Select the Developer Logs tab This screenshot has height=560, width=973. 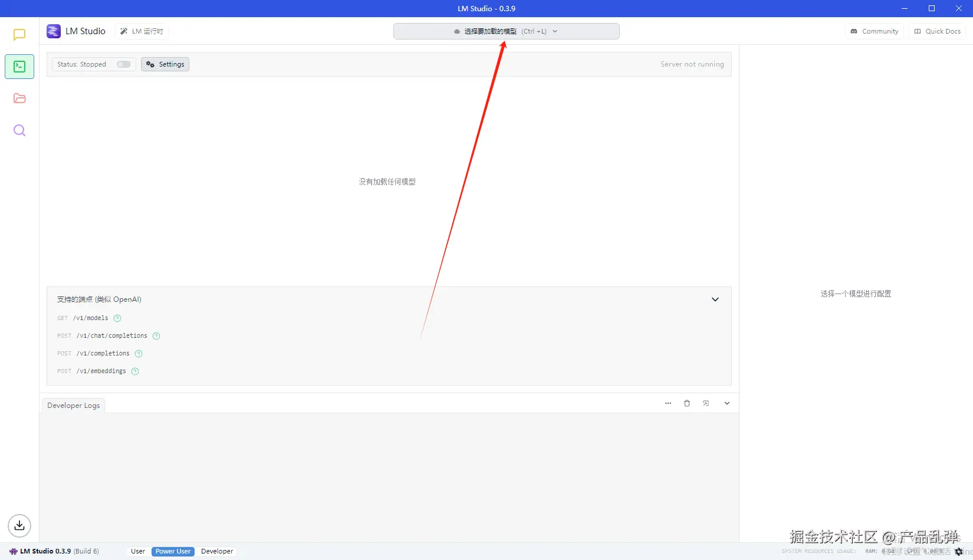(74, 406)
